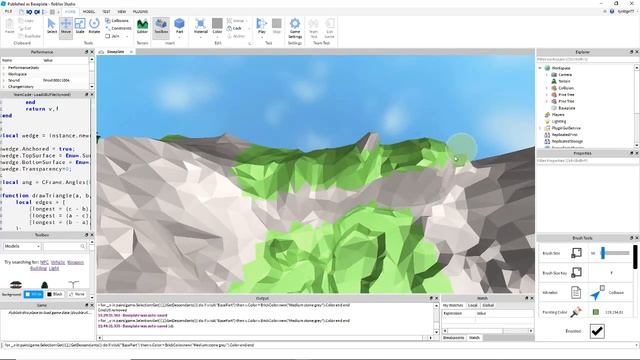Image resolution: width=640 pixels, height=360 pixels.
Task: Click the Light search suggestion link
Action: point(54,268)
